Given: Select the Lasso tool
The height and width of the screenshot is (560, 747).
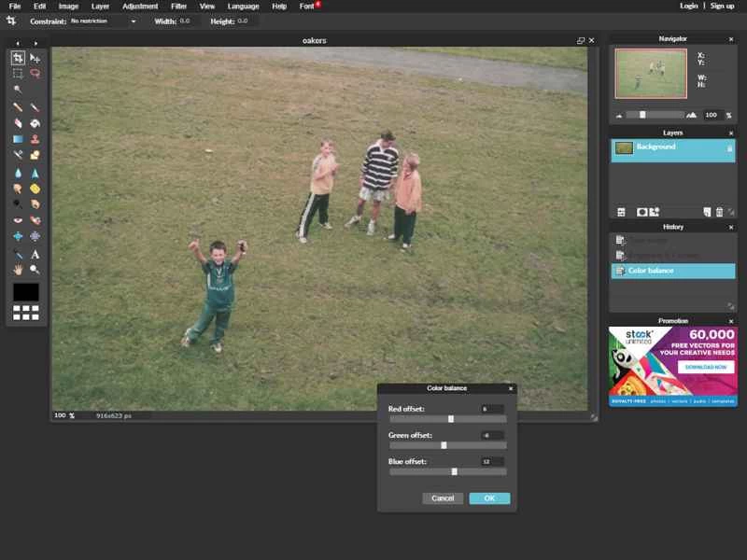Looking at the screenshot, I should pos(35,73).
